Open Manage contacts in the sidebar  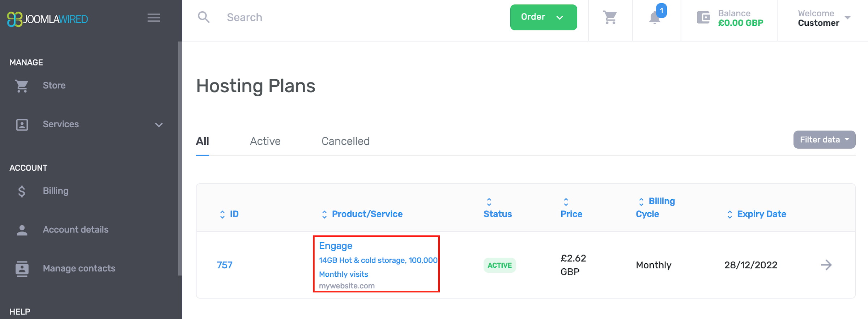pos(79,268)
